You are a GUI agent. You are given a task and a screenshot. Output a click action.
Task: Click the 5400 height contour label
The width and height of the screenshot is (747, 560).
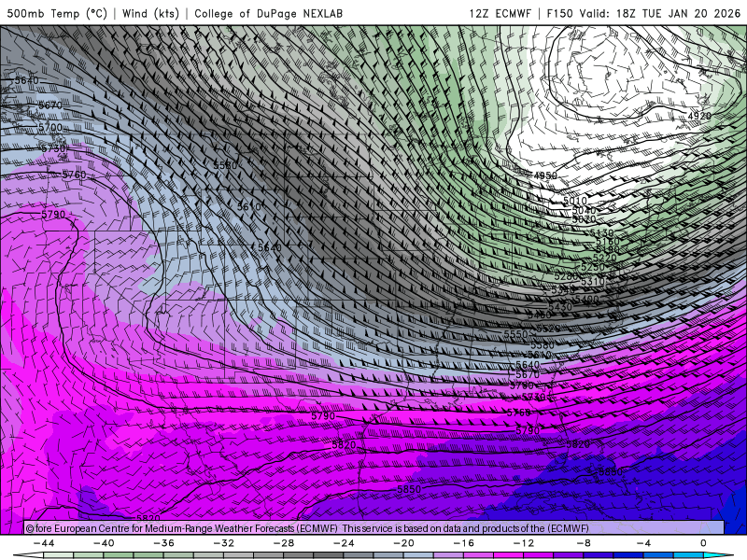587,300
